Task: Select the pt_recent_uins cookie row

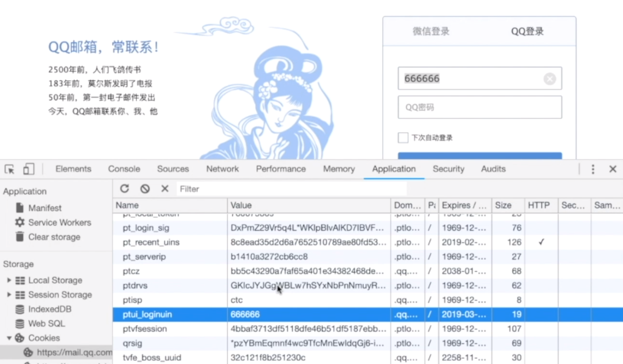Action: (x=367, y=242)
